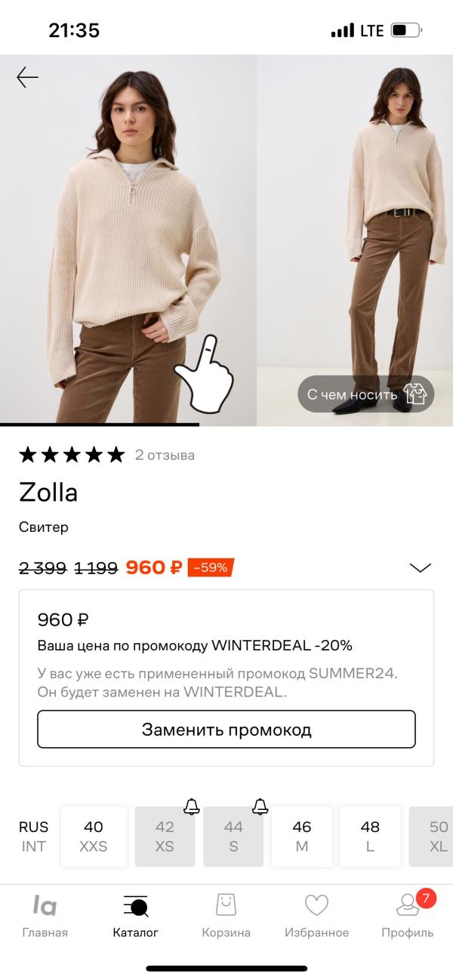
Task: Tap bell notification icon above size 42
Action: [192, 806]
